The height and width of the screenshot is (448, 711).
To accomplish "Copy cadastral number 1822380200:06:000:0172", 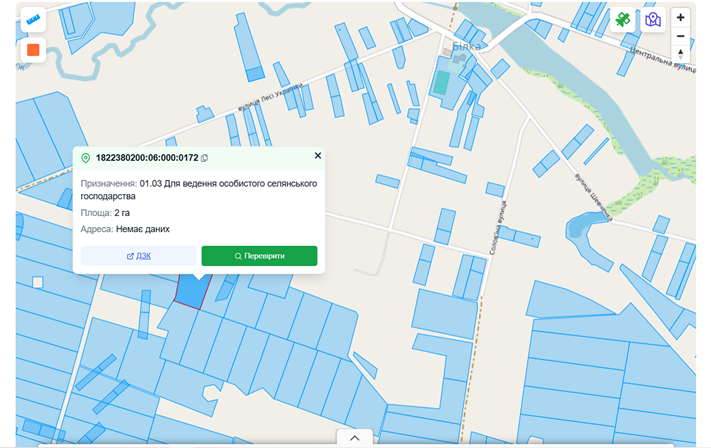I will pyautogui.click(x=205, y=158).
